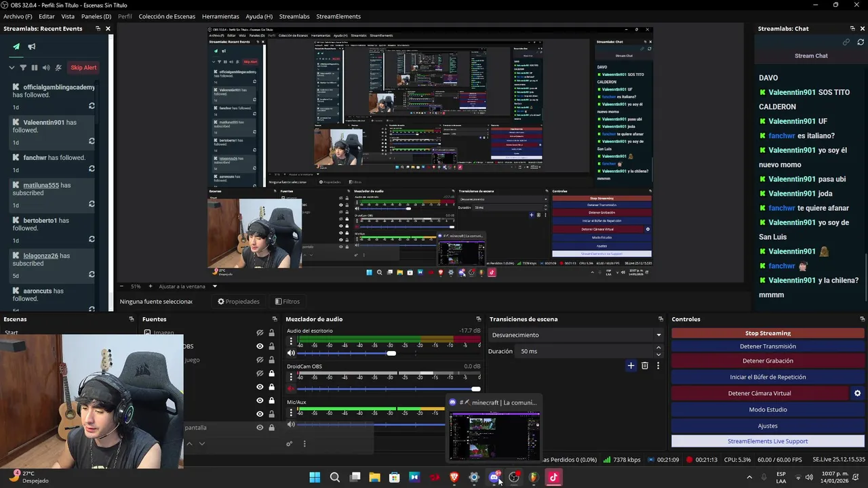Mute the Mic/Aux channel
Viewport: 868px width, 488px height.
(291, 425)
